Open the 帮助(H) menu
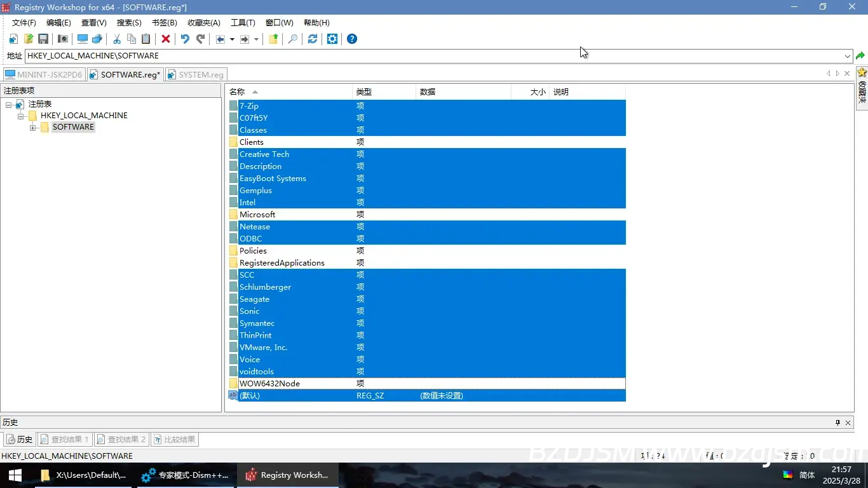The width and height of the screenshot is (868, 488). coord(316,23)
